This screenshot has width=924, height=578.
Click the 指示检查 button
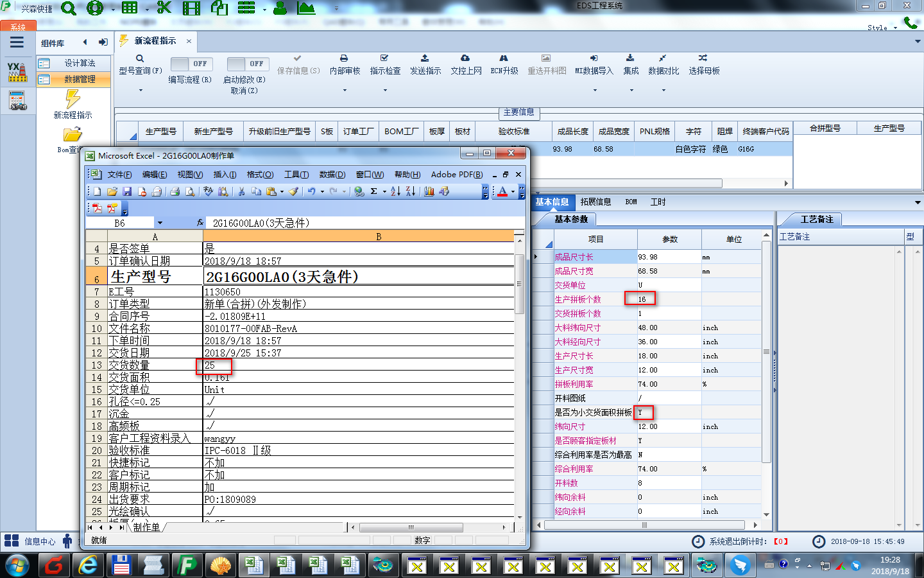(385, 64)
